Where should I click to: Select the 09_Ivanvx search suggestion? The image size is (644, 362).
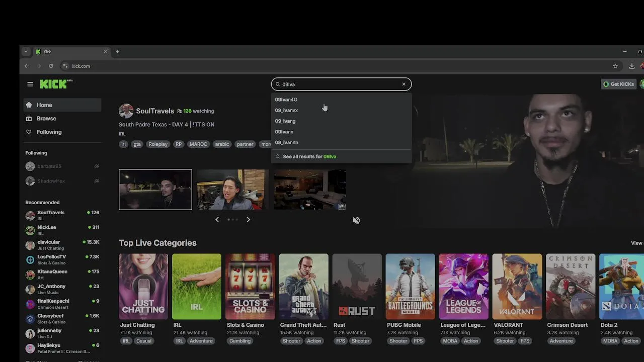(x=341, y=110)
